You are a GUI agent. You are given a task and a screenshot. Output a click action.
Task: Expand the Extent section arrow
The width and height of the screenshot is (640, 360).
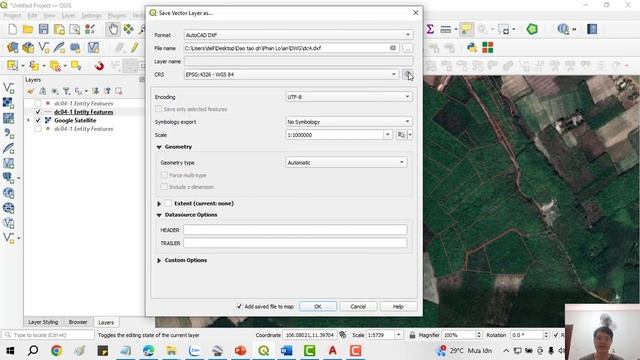(x=159, y=203)
